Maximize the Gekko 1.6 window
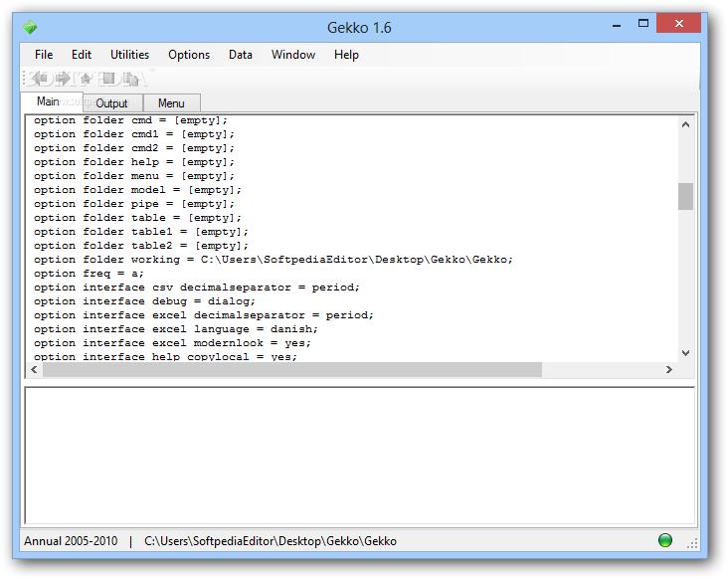 click(x=643, y=24)
